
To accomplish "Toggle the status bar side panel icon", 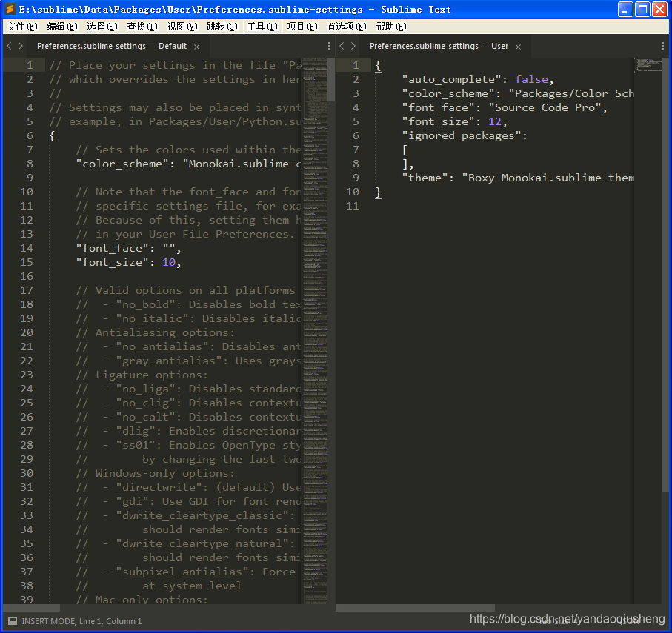I will 13,621.
